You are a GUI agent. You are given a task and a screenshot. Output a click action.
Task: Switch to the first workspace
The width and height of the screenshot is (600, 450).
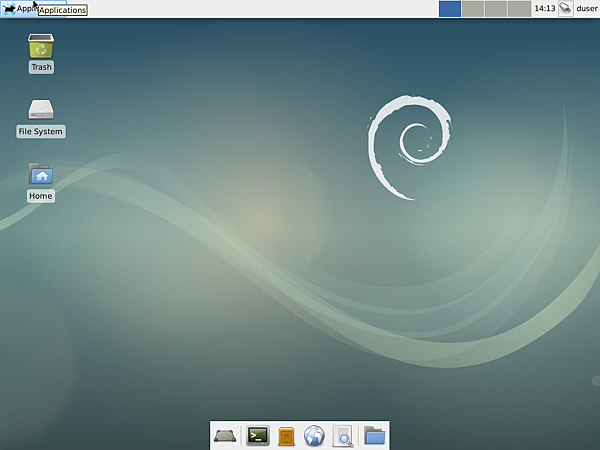(450, 9)
